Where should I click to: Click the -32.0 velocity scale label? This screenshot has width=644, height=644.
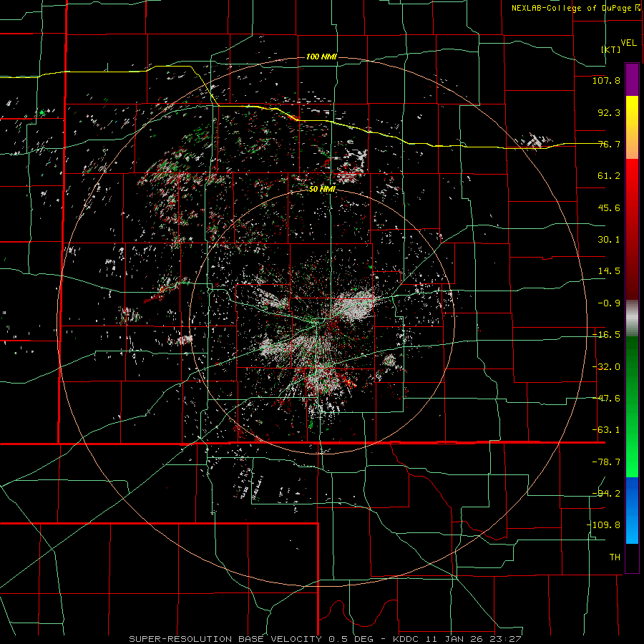(x=606, y=367)
